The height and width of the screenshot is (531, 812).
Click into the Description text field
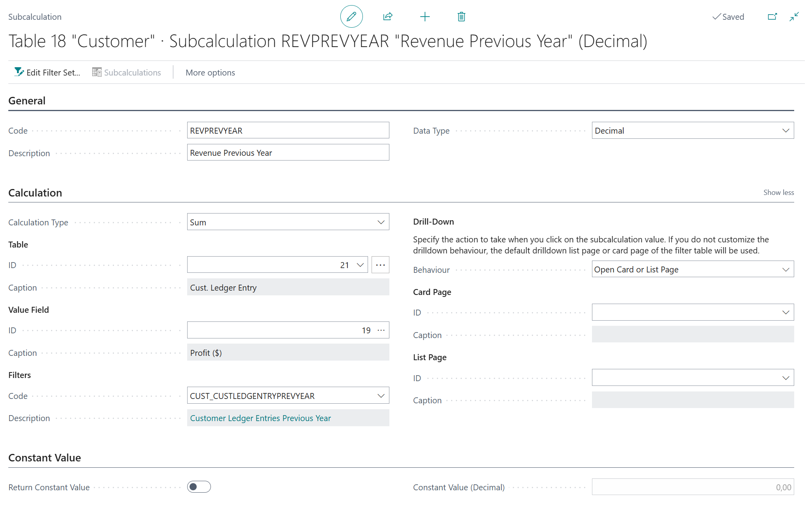coord(288,153)
